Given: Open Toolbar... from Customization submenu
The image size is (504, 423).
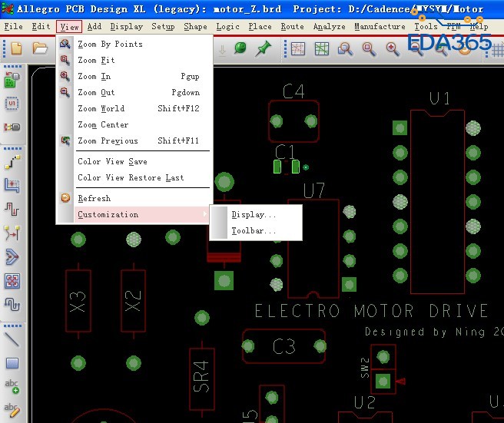Looking at the screenshot, I should (254, 230).
